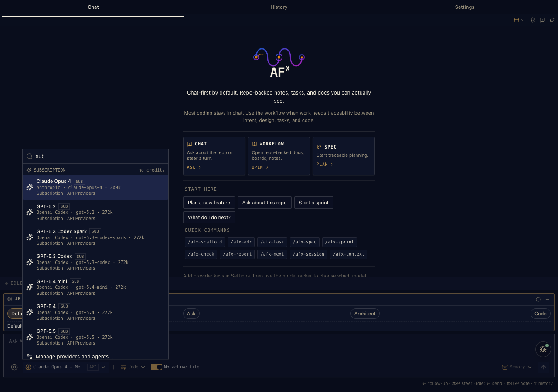558x392 pixels.
Task: Switch to the History tab
Action: pyautogui.click(x=279, y=7)
